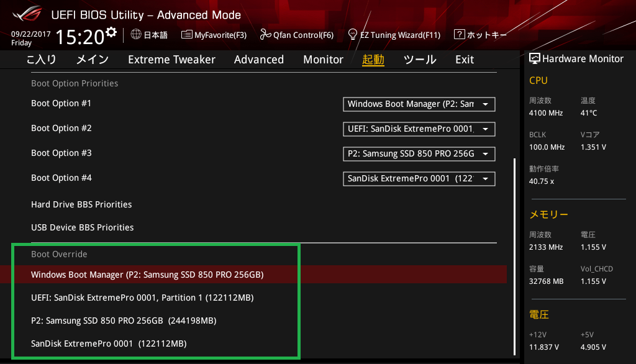Click the hotkey question mark icon
Viewport: 636px width, 364px height.
coord(459,35)
